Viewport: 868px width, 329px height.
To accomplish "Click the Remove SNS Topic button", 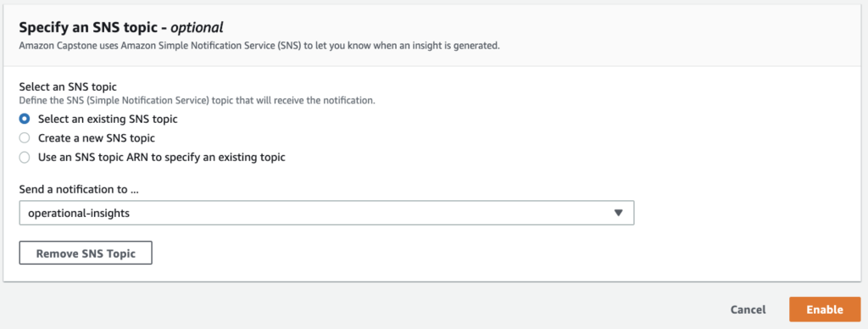I will (x=86, y=254).
